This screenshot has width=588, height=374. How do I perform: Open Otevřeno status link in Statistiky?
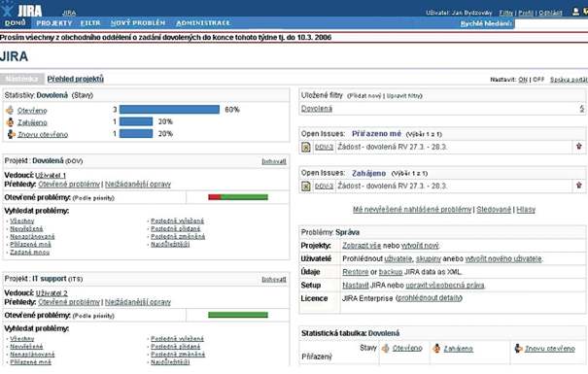point(32,111)
